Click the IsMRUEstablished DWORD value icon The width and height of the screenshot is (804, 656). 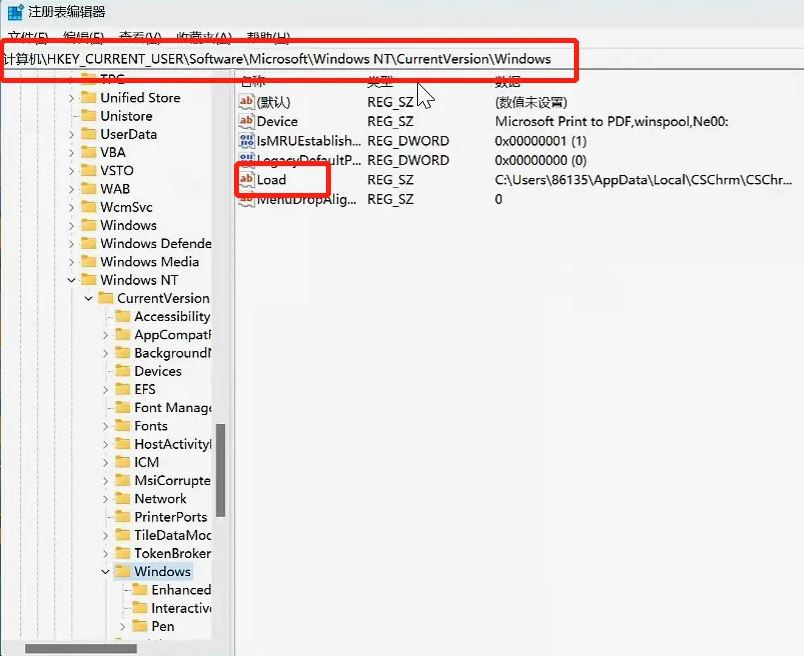[247, 141]
